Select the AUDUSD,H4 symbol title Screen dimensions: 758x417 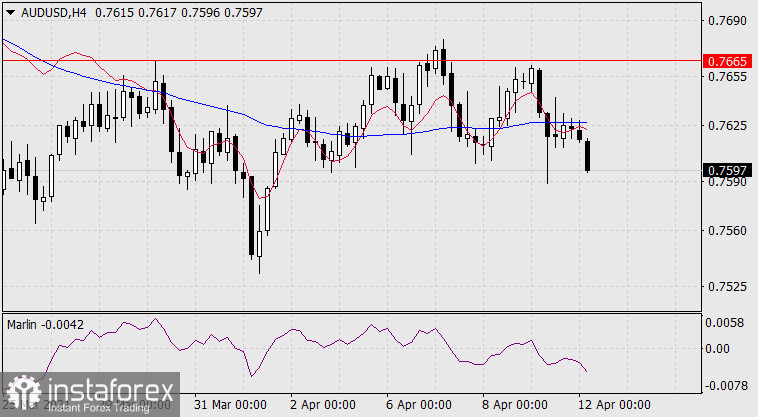[54, 13]
